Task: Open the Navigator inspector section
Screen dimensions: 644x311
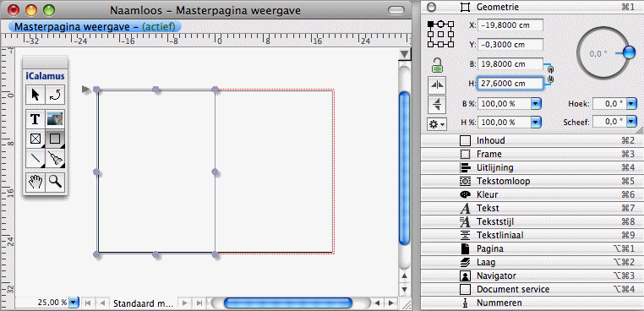Action: (x=532, y=276)
